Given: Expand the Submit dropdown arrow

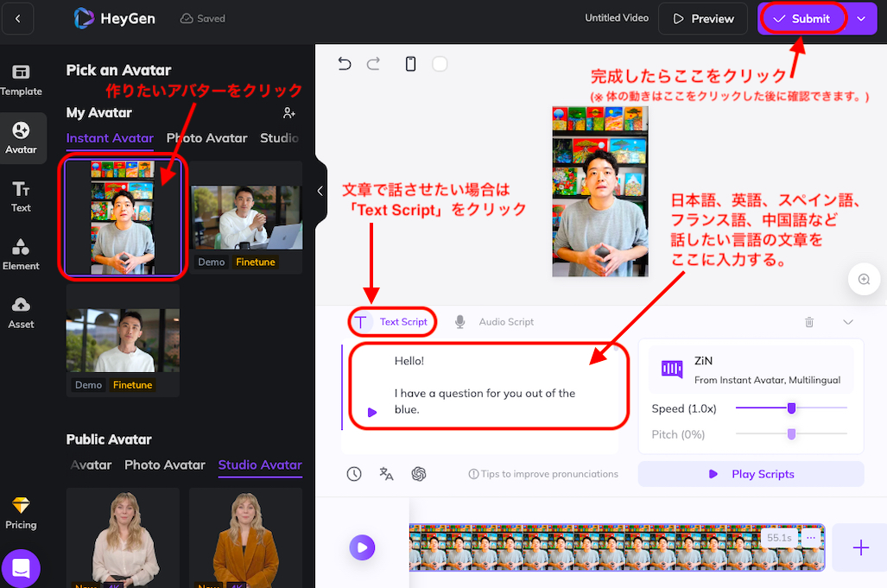Looking at the screenshot, I should [861, 18].
